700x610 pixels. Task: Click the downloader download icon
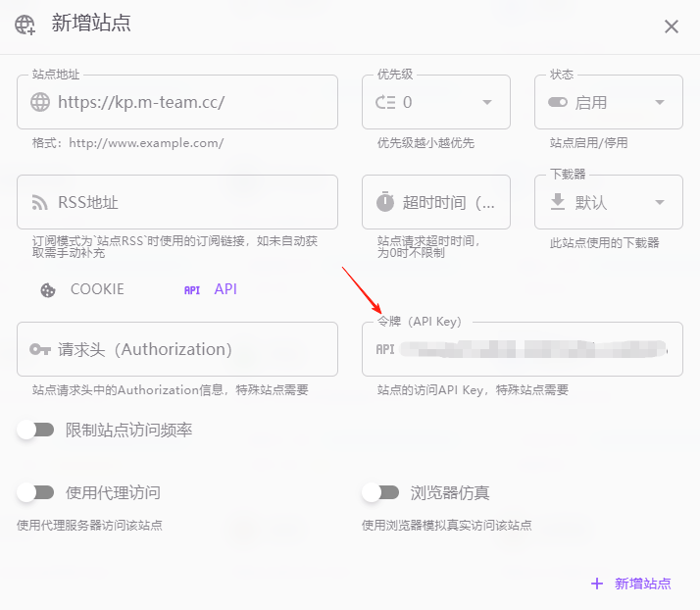point(558,202)
